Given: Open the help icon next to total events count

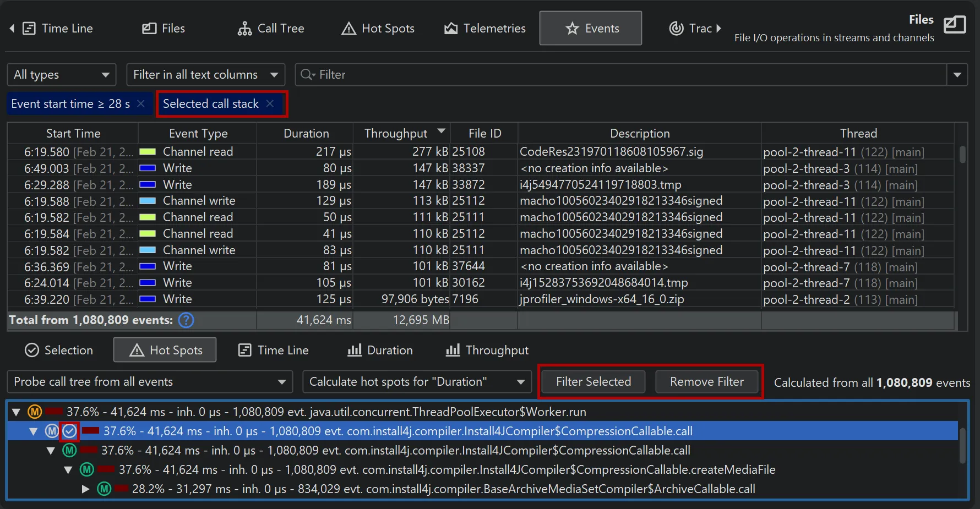Looking at the screenshot, I should (186, 320).
